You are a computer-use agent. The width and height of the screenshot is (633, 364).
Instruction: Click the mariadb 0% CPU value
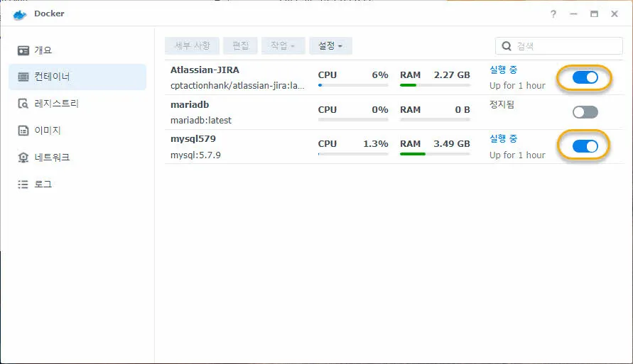point(380,110)
